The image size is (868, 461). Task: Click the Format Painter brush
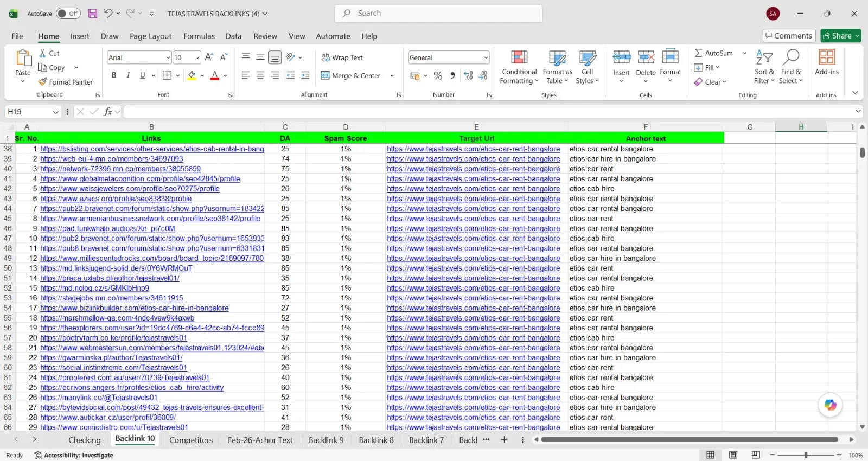[x=43, y=82]
